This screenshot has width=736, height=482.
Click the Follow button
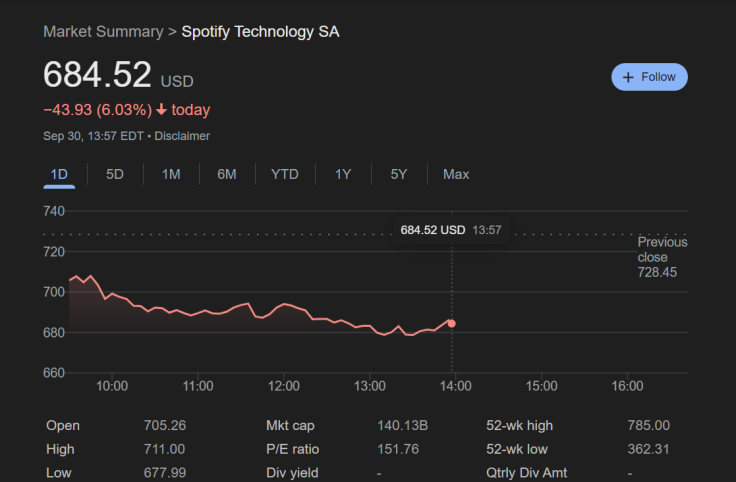[649, 77]
